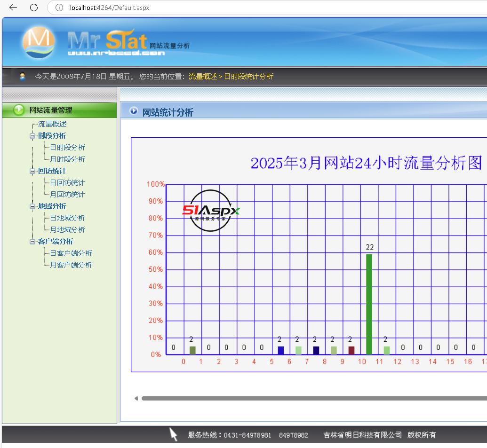The image size is (487, 448).
Task: Click the blue bar at hour 5
Action: (281, 351)
